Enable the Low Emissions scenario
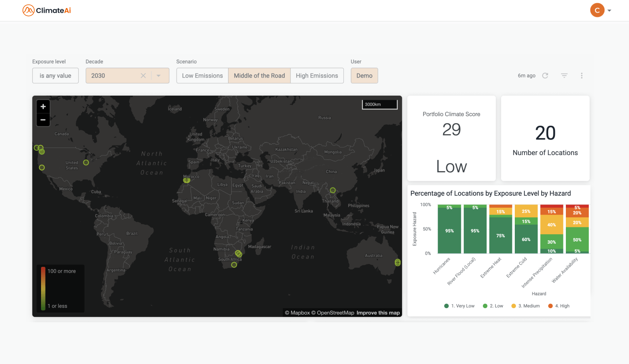 202,76
